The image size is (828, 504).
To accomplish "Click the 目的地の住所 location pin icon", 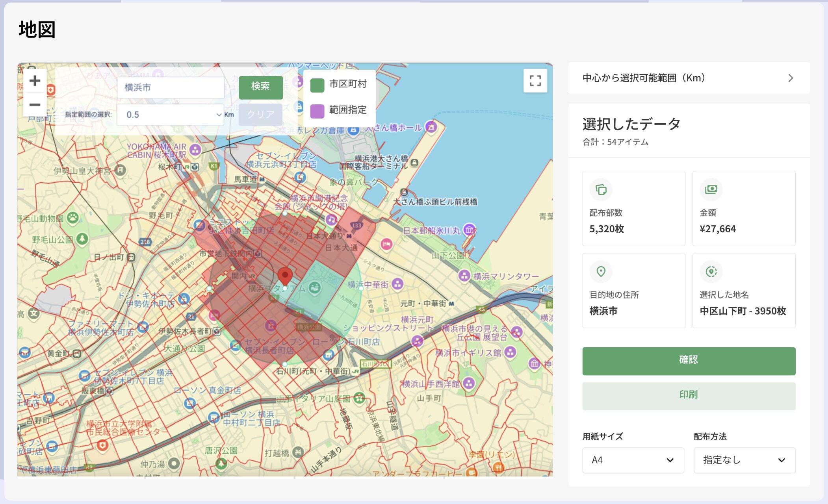I will tap(601, 271).
